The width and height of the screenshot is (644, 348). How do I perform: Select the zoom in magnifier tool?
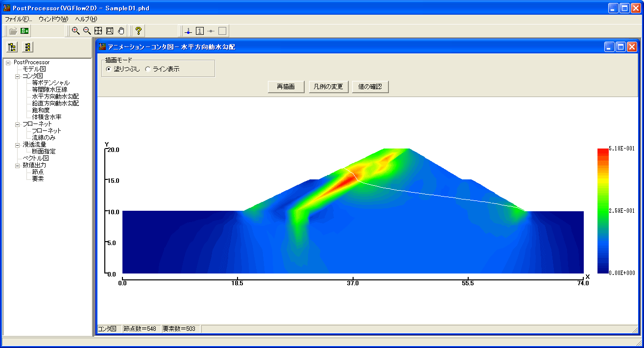[x=75, y=31]
